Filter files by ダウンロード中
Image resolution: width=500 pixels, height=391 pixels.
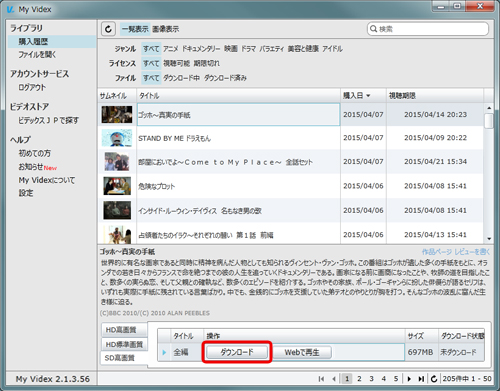[x=181, y=78]
